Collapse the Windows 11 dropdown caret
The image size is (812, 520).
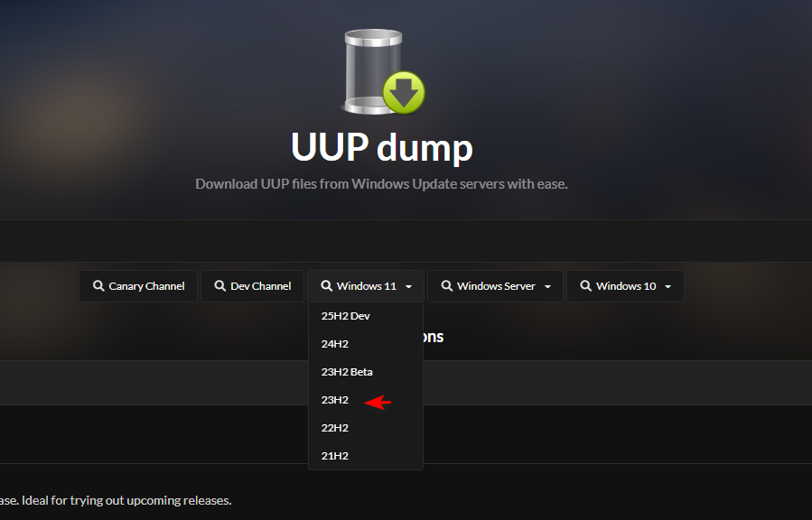pyautogui.click(x=408, y=287)
